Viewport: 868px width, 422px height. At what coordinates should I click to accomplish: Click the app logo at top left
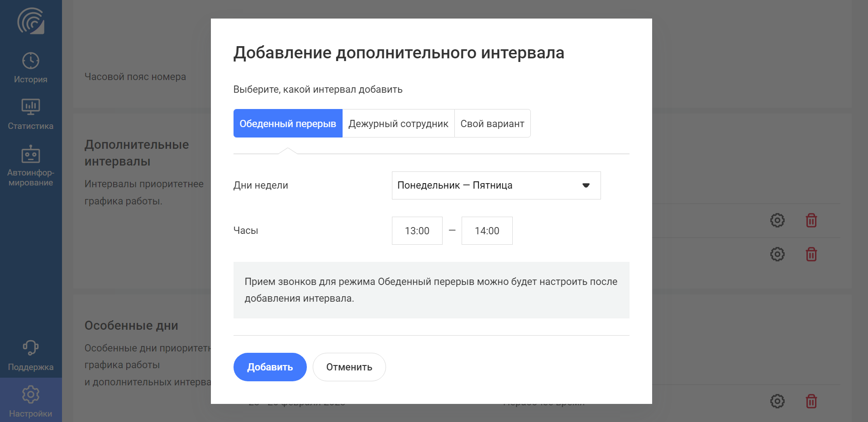[x=31, y=21]
